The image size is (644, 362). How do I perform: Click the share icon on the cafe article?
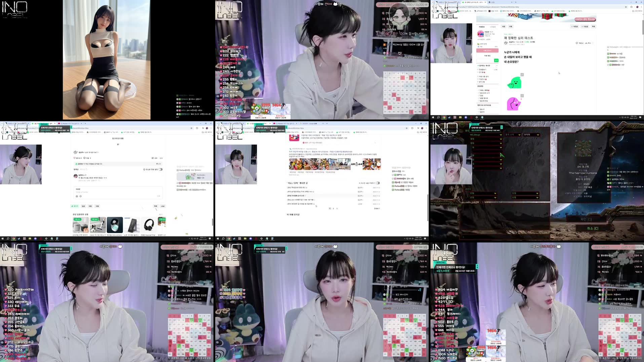[153, 158]
